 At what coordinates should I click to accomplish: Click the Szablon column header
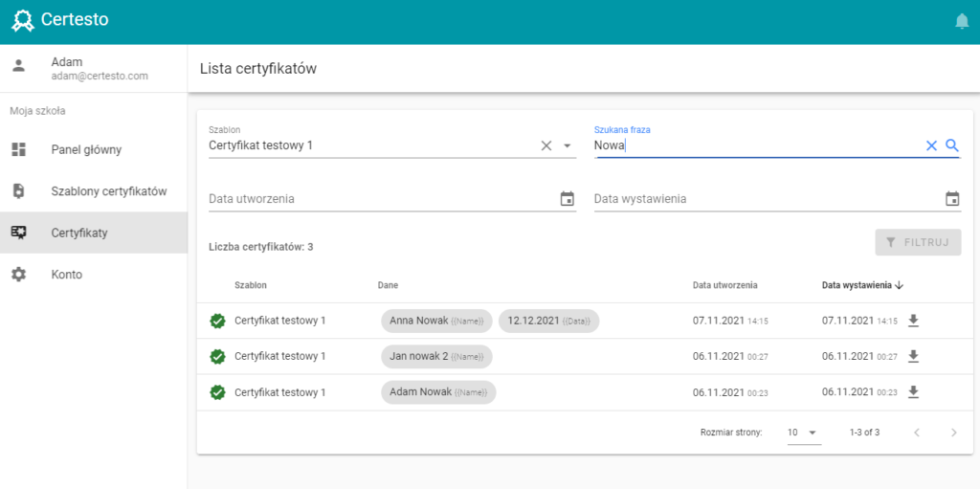click(x=251, y=285)
